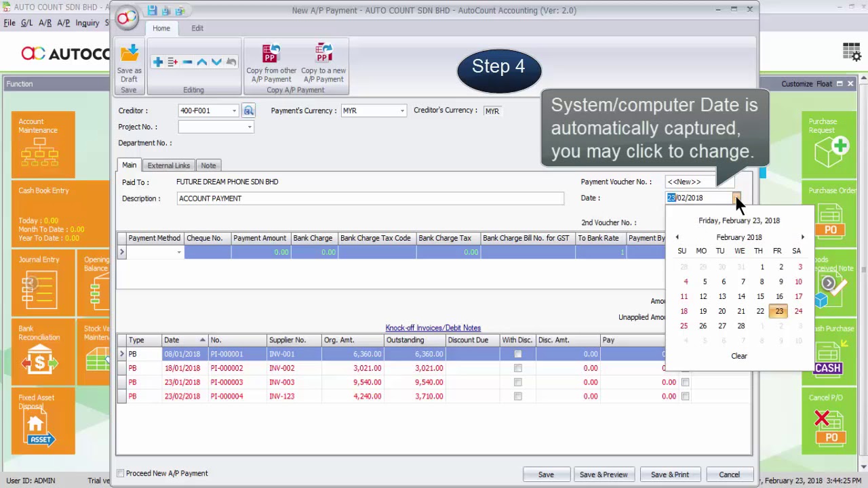The image size is (868, 488).
Task: Click Customize in the main window header
Action: 797,84
